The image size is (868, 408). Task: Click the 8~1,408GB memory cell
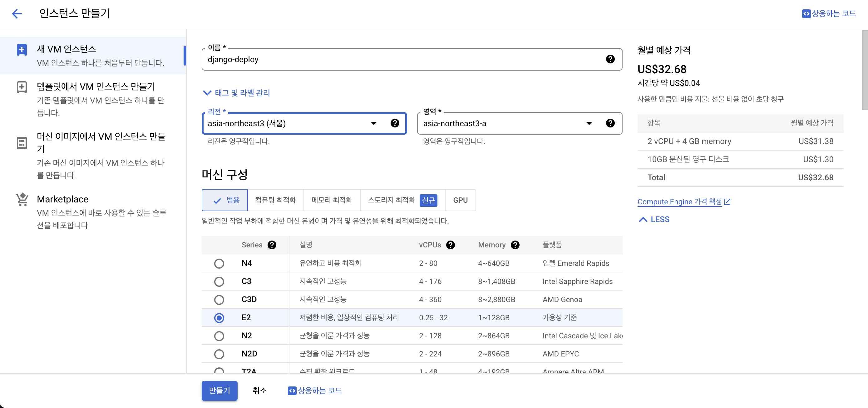pos(496,281)
